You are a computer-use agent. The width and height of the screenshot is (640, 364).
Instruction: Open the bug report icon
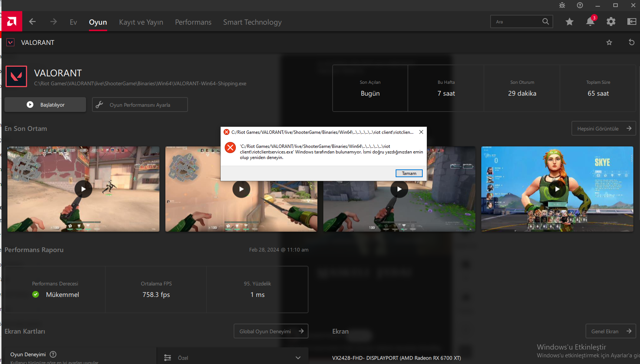[562, 5]
